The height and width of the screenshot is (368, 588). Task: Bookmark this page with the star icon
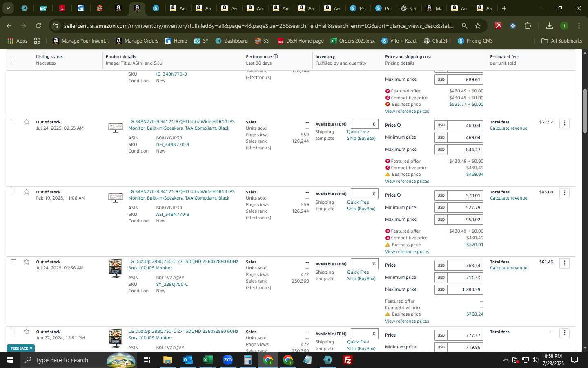pos(478,26)
